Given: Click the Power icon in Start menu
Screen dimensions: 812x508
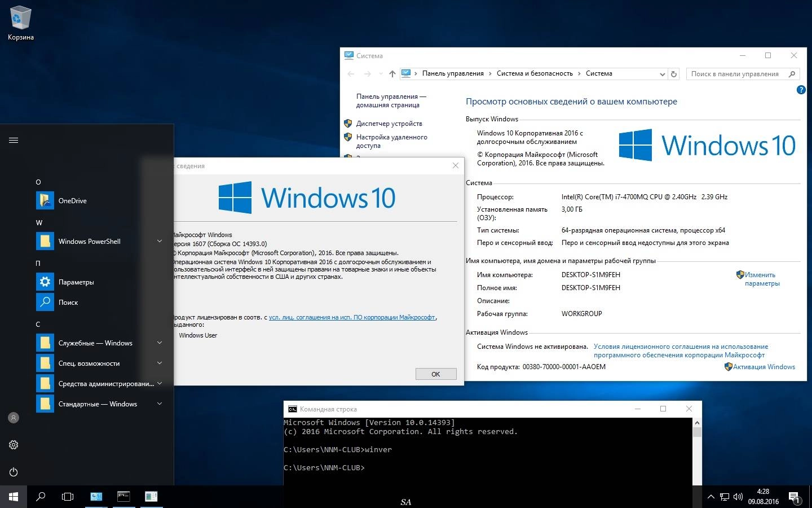Looking at the screenshot, I should (x=14, y=472).
